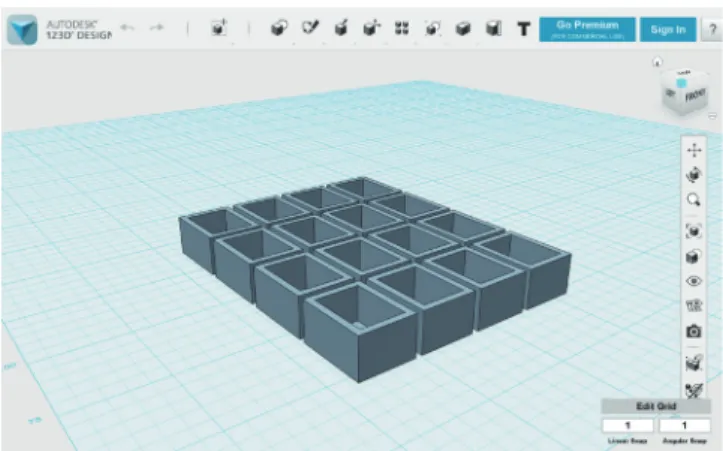This screenshot has width=723, height=451.
Task: Open the Pattern tool with four squares
Action: [x=402, y=29]
